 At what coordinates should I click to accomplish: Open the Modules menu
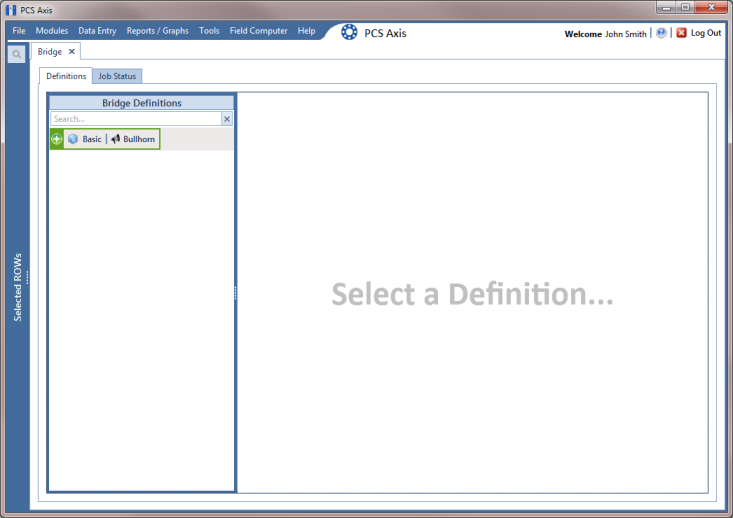pyautogui.click(x=52, y=31)
